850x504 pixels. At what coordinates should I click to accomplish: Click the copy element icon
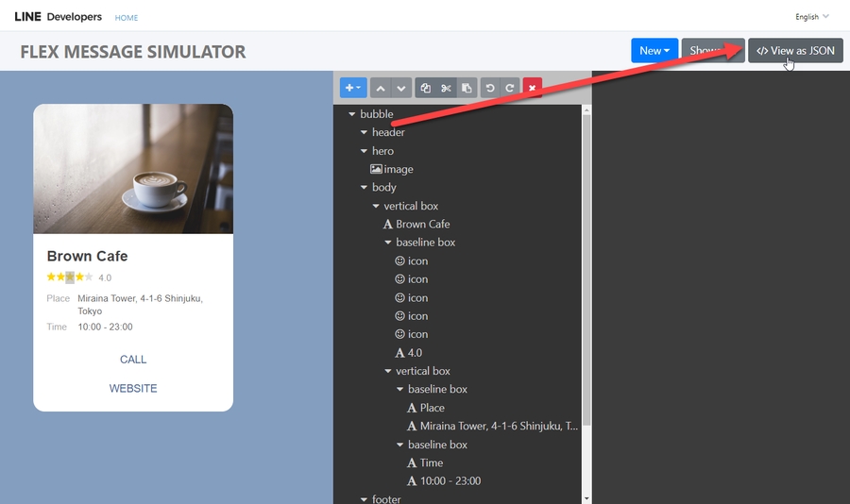[426, 88]
